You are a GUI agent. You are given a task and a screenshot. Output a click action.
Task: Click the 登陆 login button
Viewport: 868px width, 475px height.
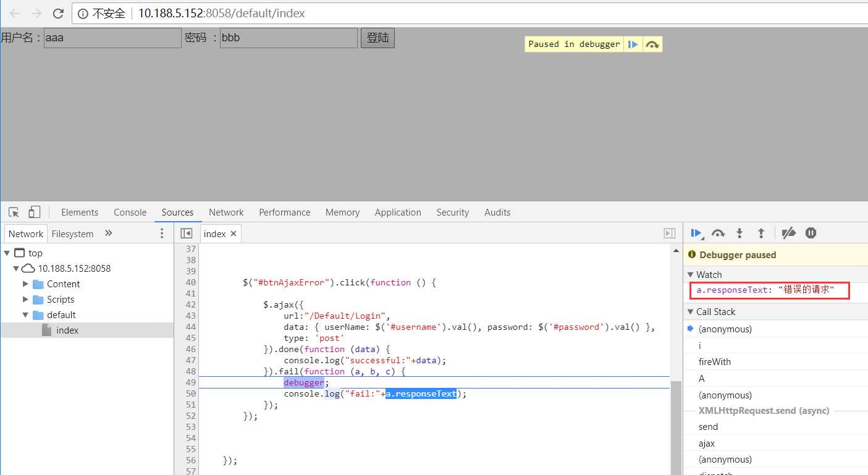[377, 38]
